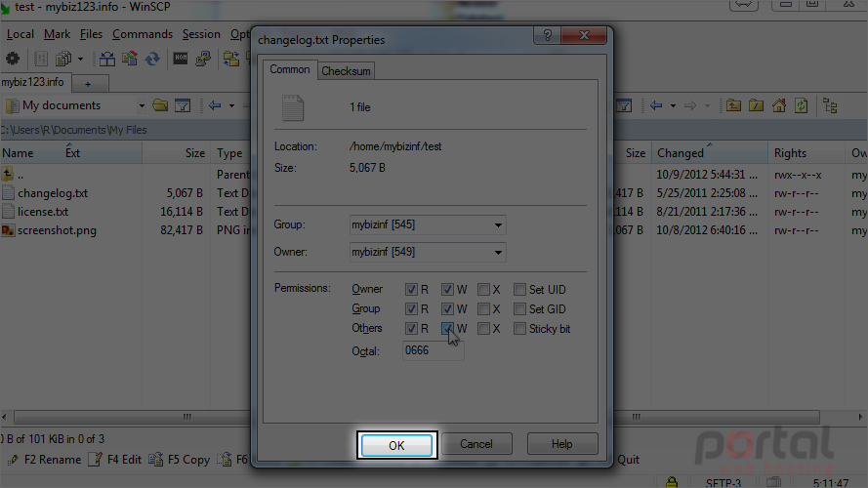Screen dimensions: 868x488
Task: Go back in the local panel
Action: [215, 105]
